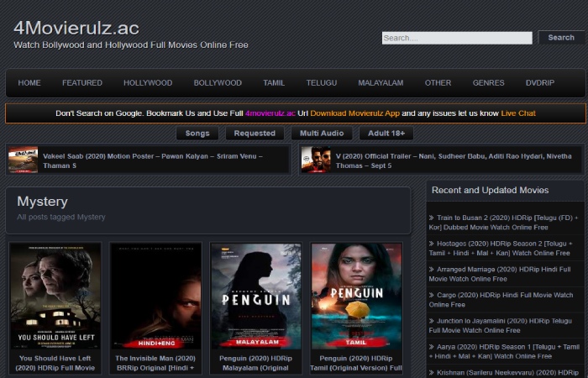This screenshot has width=588, height=378.
Task: Open the V (2020) Official Trailer link
Action: [454, 161]
